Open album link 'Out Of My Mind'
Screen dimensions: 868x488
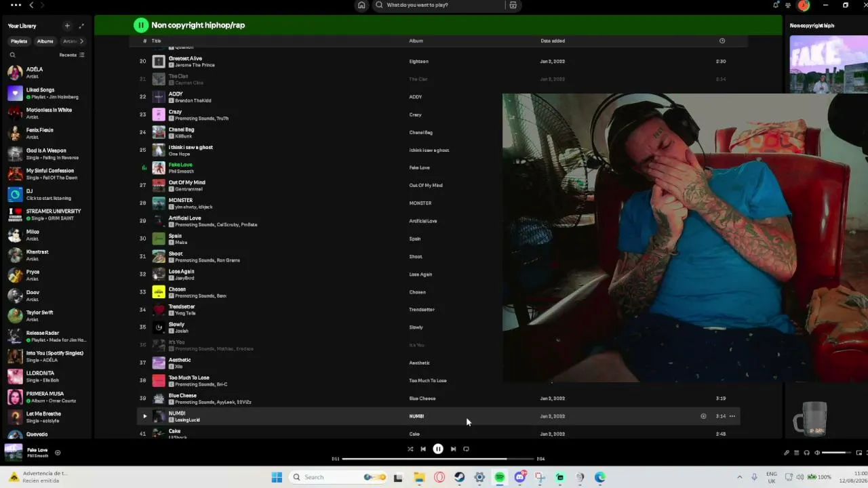tap(426, 185)
